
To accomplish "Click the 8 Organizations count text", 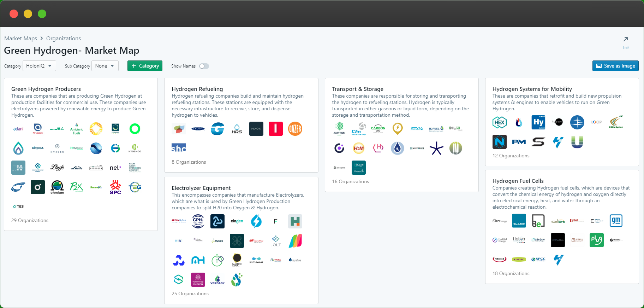I will (x=189, y=162).
